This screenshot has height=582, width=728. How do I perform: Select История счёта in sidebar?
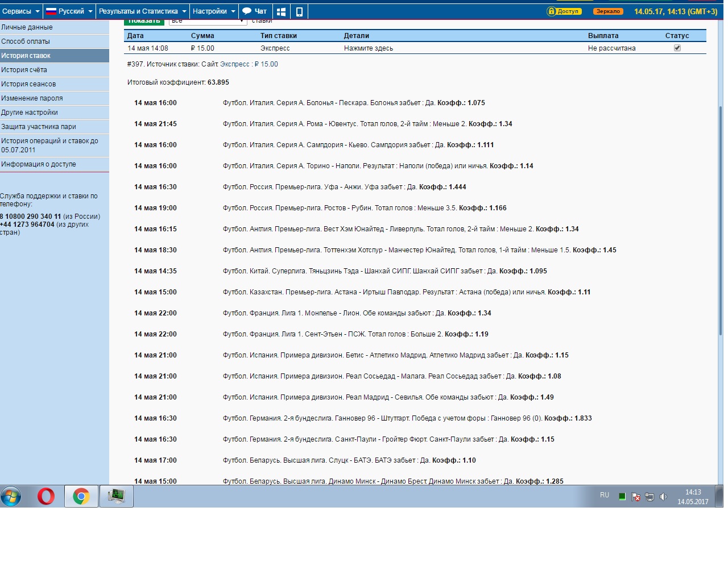coord(55,70)
